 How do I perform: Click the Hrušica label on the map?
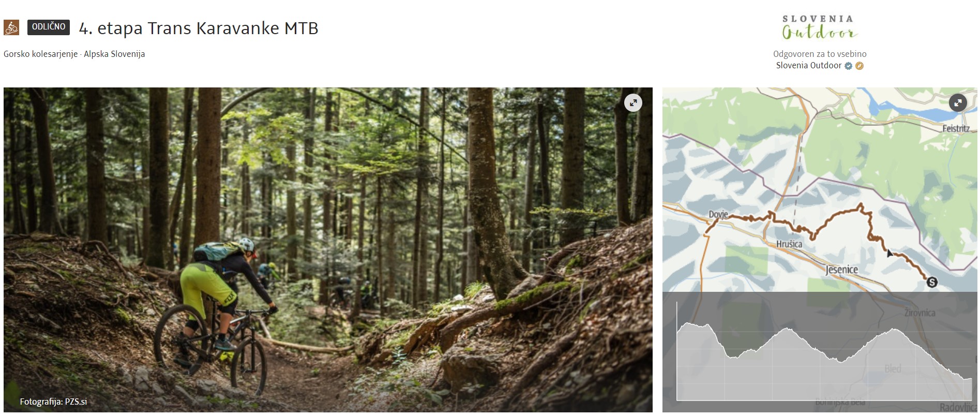pyautogui.click(x=789, y=244)
